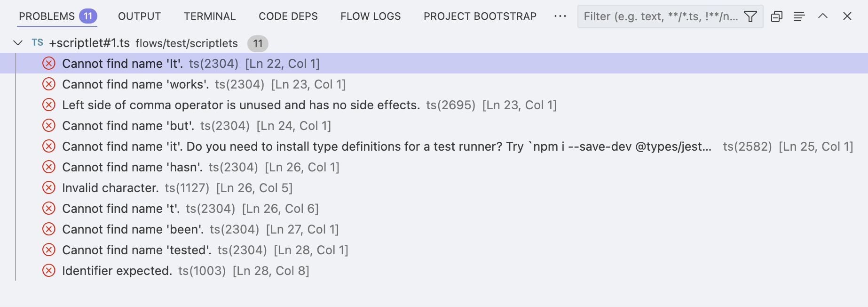Open the Output tab
868x307 pixels.
[x=139, y=16]
